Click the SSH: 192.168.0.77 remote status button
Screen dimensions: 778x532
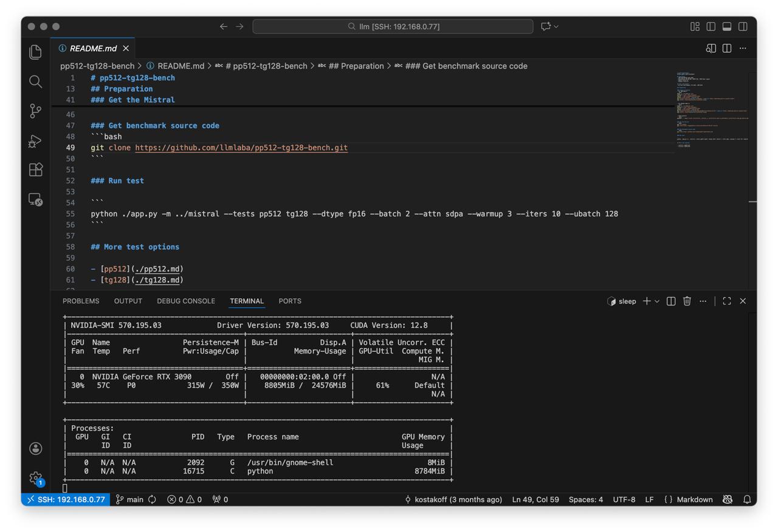click(66, 499)
